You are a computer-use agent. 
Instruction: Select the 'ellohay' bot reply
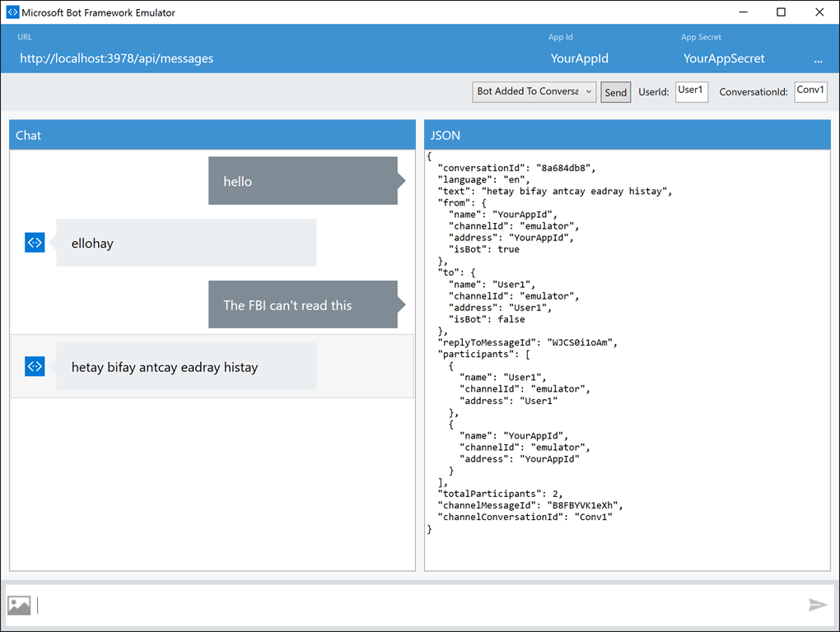click(x=186, y=243)
